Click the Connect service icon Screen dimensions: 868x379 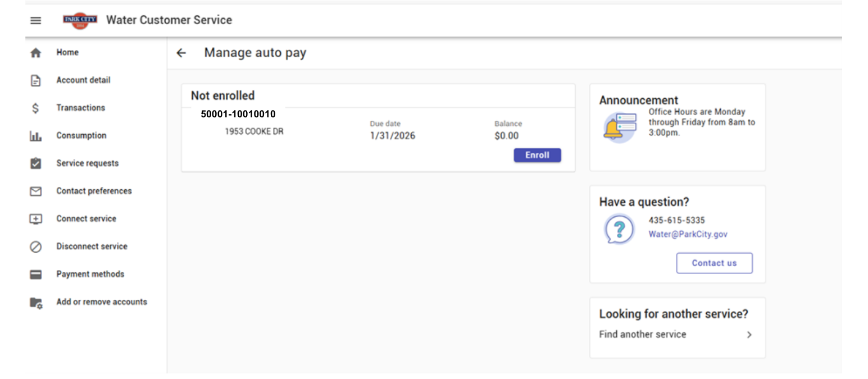(36, 219)
